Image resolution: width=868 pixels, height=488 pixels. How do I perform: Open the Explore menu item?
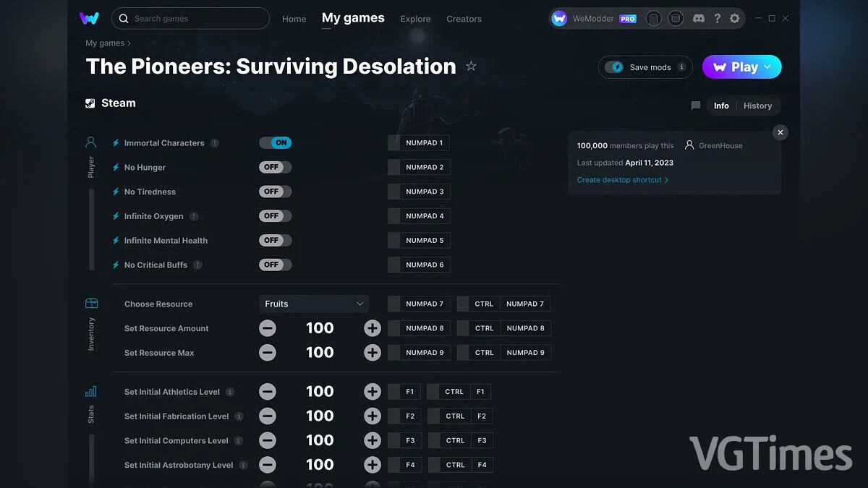click(415, 20)
